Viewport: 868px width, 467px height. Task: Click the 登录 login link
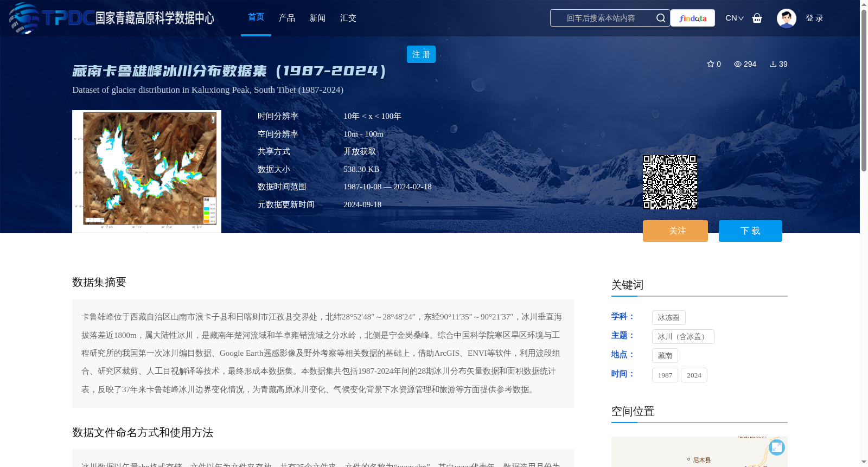[x=814, y=18]
